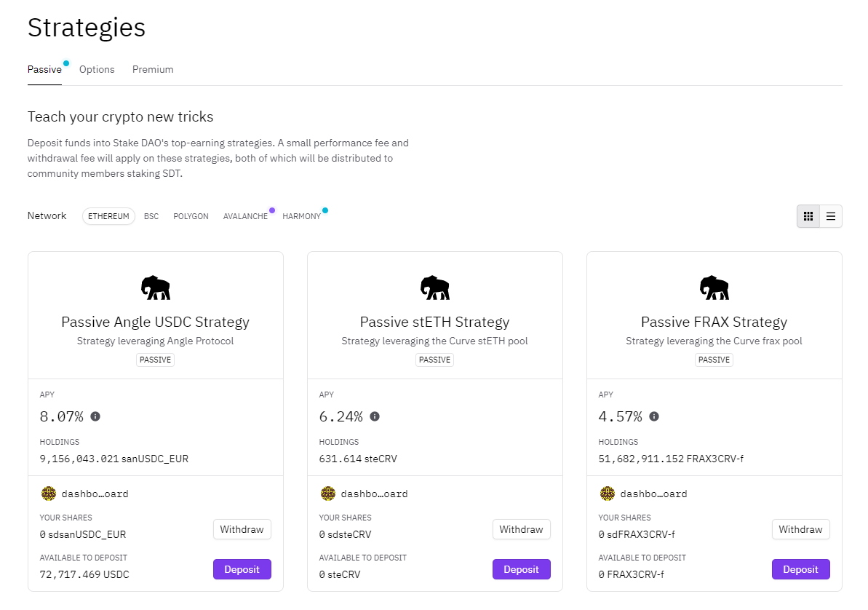Click elephant icon on FRAX Strategy card
This screenshot has height=610, width=868.
714,288
